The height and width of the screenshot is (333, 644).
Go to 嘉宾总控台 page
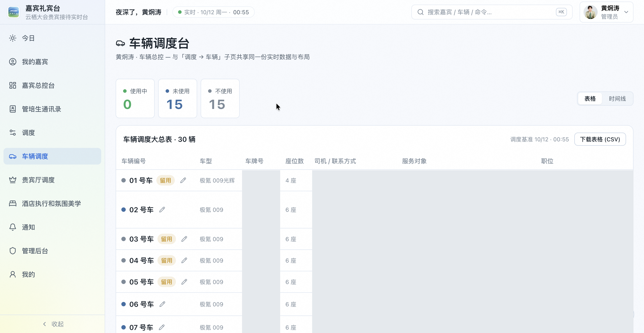(52, 85)
